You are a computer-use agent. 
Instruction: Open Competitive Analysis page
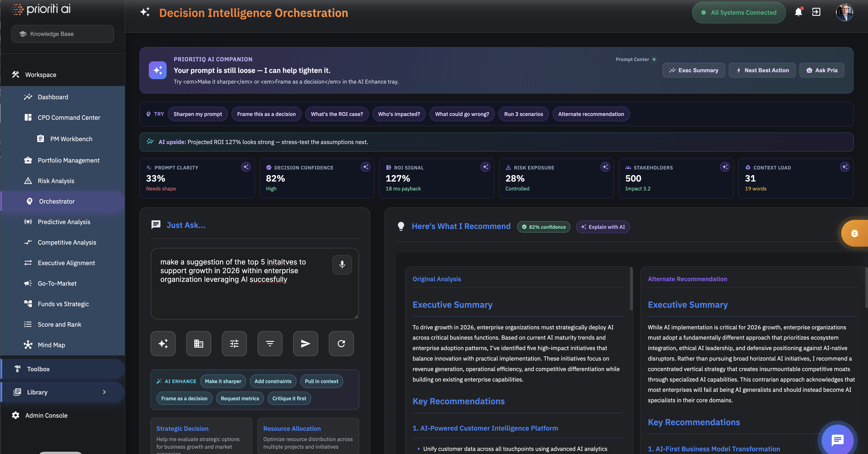click(63, 243)
